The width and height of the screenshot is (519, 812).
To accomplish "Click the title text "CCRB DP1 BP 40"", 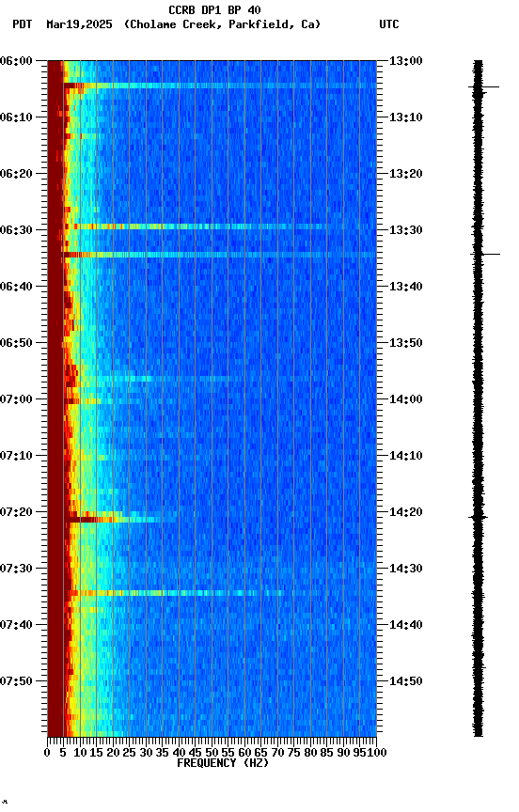I will click(214, 9).
